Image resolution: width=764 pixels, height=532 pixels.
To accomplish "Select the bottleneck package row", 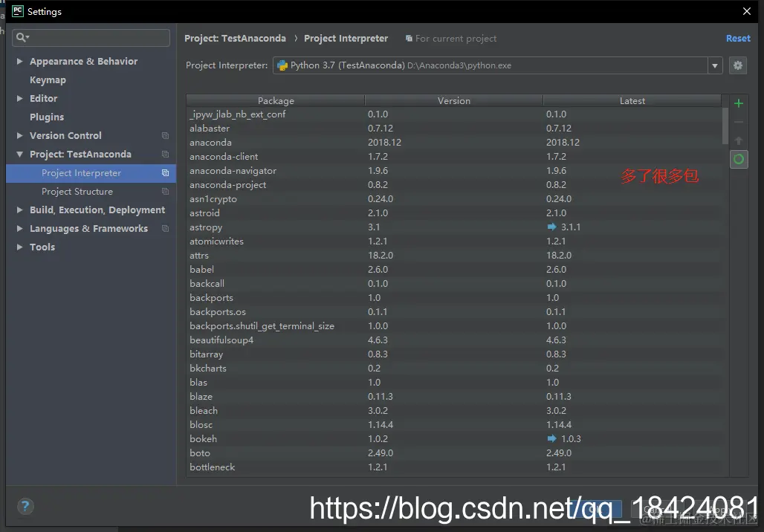I will tap(454, 467).
